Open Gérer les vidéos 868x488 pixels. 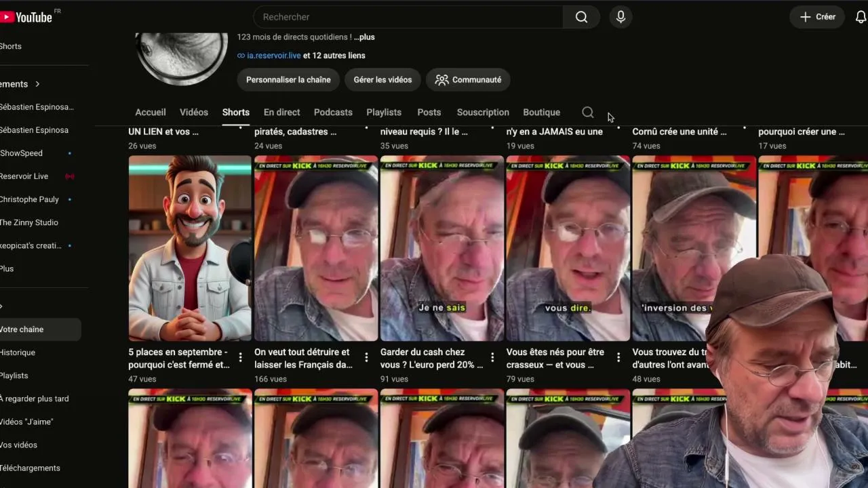(x=382, y=80)
